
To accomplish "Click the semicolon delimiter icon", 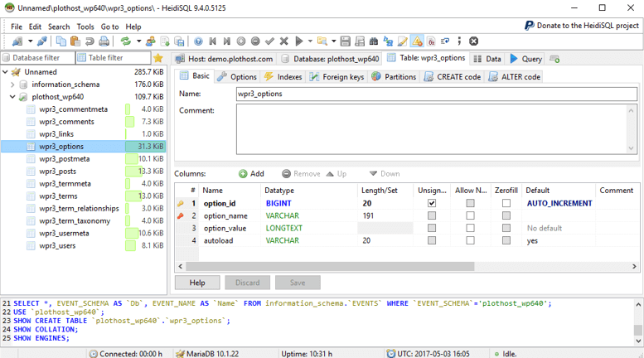I will (459, 41).
